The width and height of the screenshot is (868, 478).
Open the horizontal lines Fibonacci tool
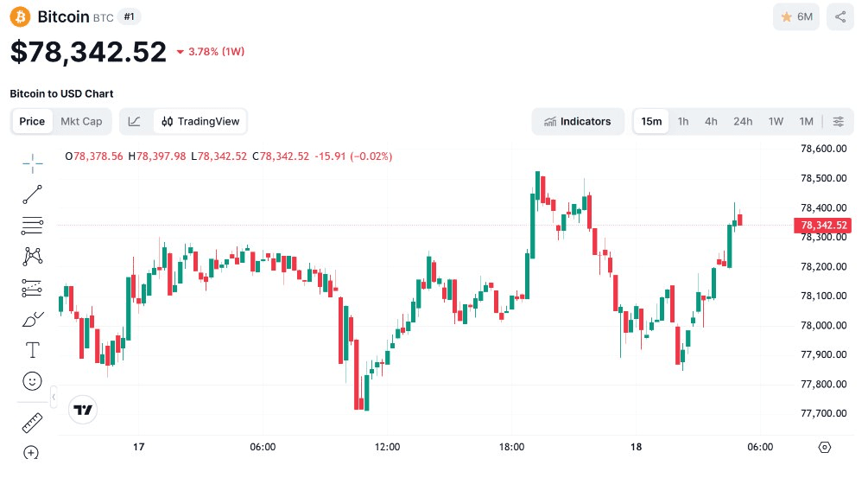32,226
